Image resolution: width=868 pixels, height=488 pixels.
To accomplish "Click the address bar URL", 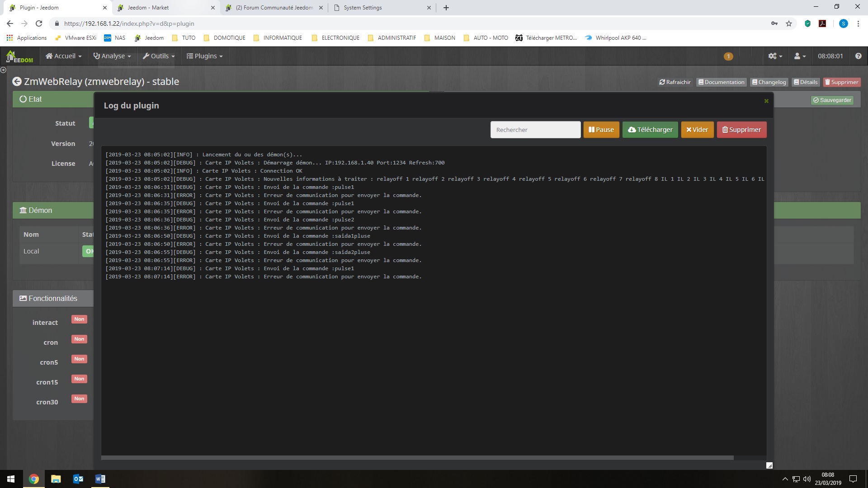I will pos(129,23).
